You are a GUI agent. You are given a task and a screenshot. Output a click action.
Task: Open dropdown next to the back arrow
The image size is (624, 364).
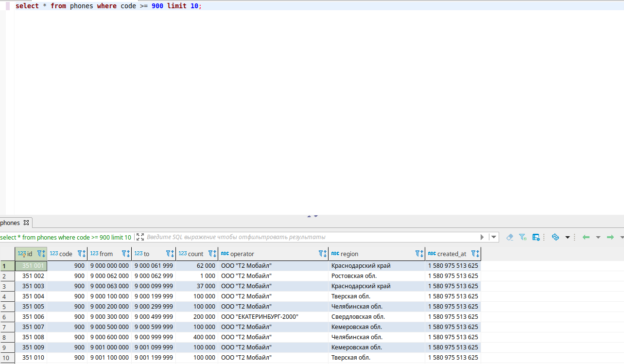click(598, 238)
